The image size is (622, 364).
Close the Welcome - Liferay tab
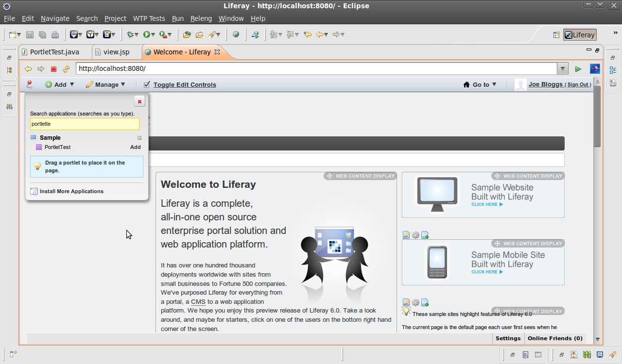(x=217, y=52)
